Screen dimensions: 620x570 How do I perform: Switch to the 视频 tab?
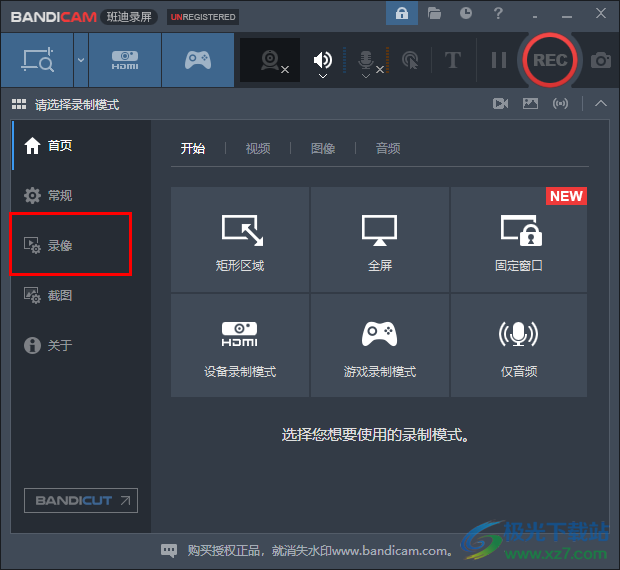[258, 149]
